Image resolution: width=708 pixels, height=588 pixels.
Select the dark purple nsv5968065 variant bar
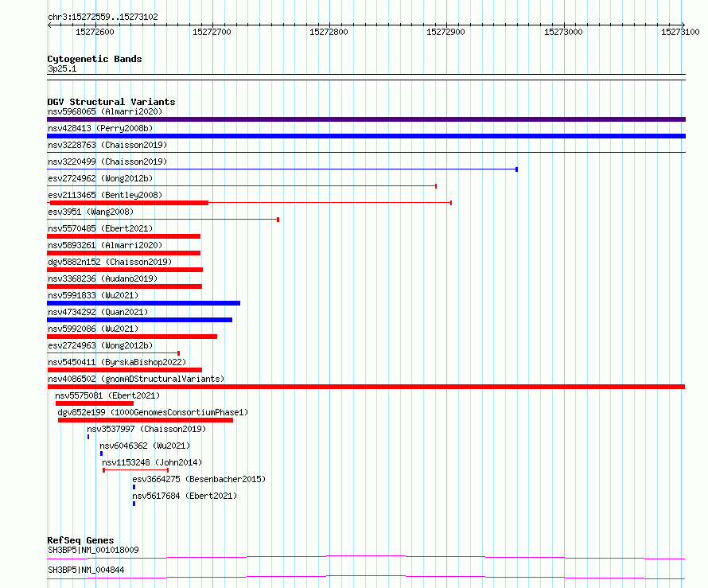(x=366, y=119)
